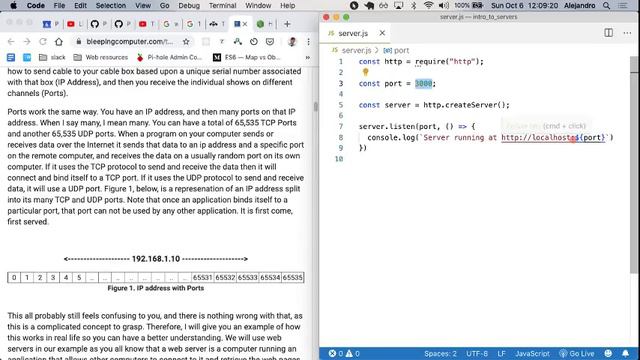Bookmark this page with the star icon
640x360 pixels.
(x=186, y=41)
